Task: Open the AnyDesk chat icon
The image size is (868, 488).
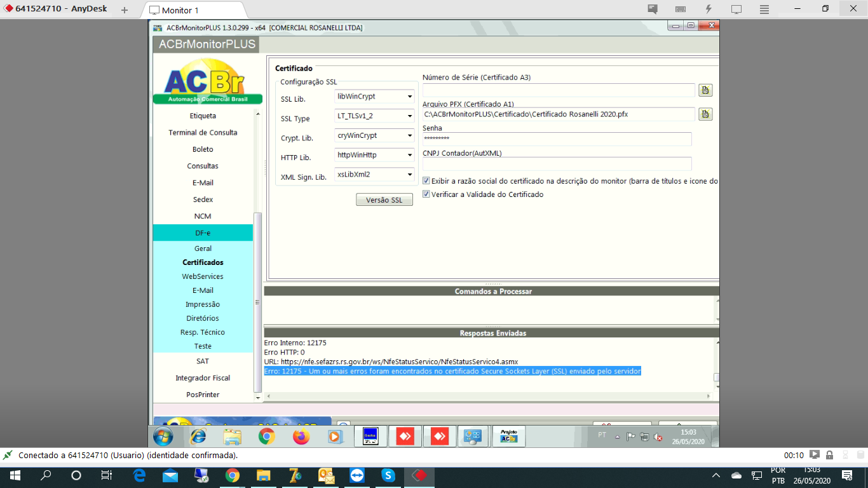Action: click(653, 10)
